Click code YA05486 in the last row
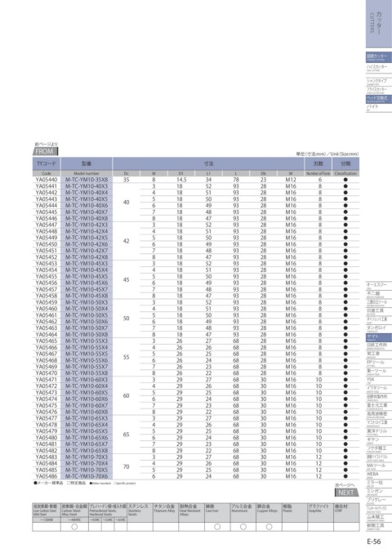This screenshot has height=553, width=392. 47,476
